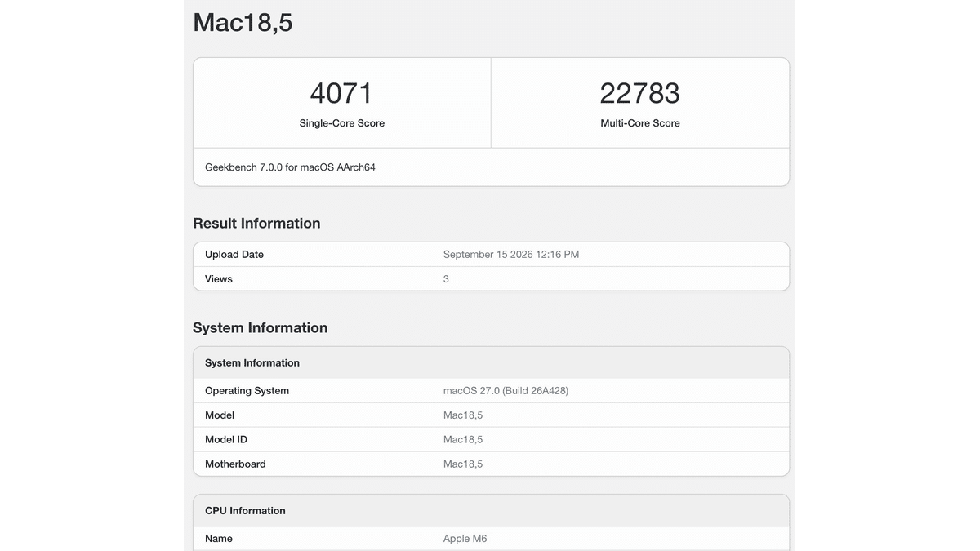Click the Result Information heading
Image resolution: width=980 pixels, height=551 pixels.
click(256, 224)
